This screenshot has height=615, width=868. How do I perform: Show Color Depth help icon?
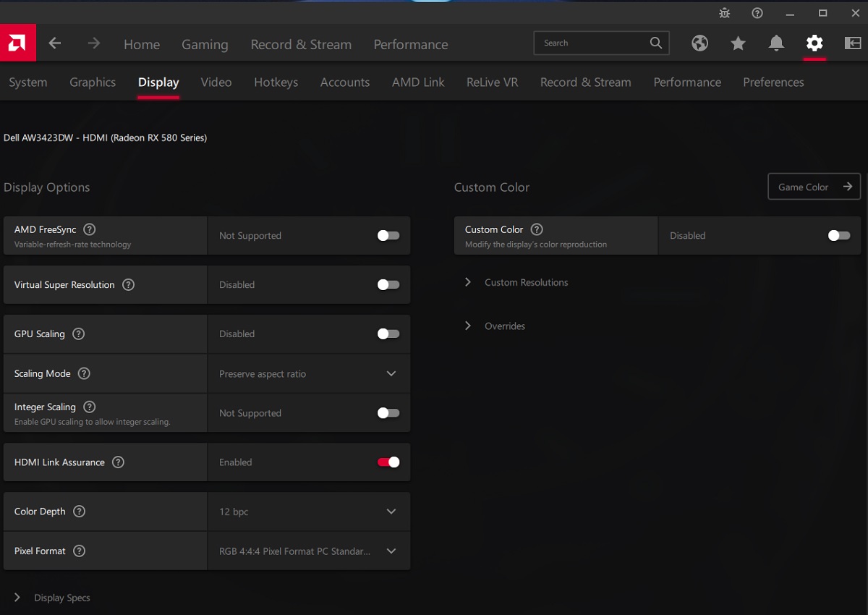80,511
